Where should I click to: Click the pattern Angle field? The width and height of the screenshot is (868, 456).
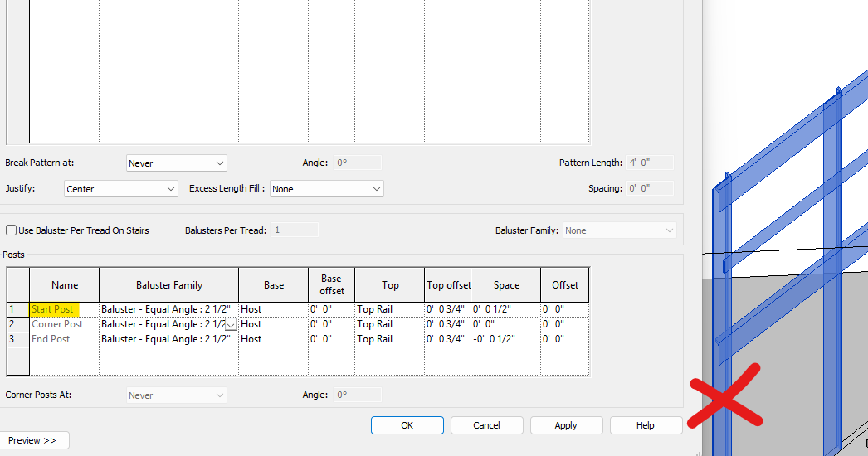point(358,163)
